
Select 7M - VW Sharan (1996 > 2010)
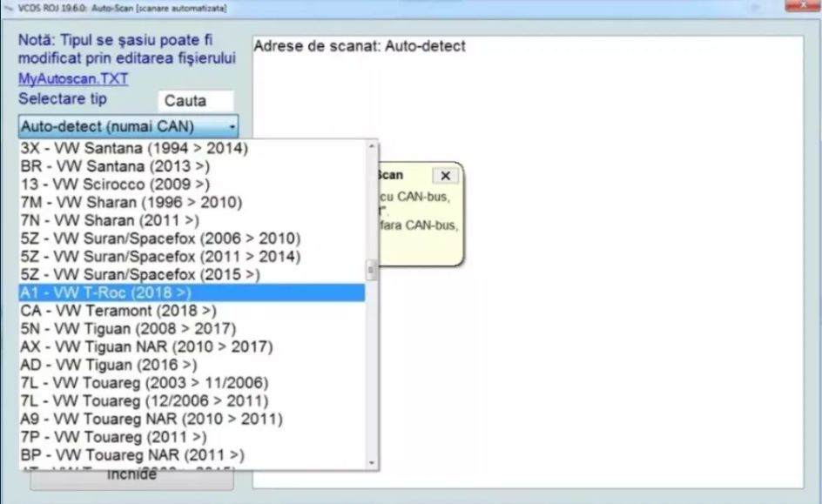point(192,202)
